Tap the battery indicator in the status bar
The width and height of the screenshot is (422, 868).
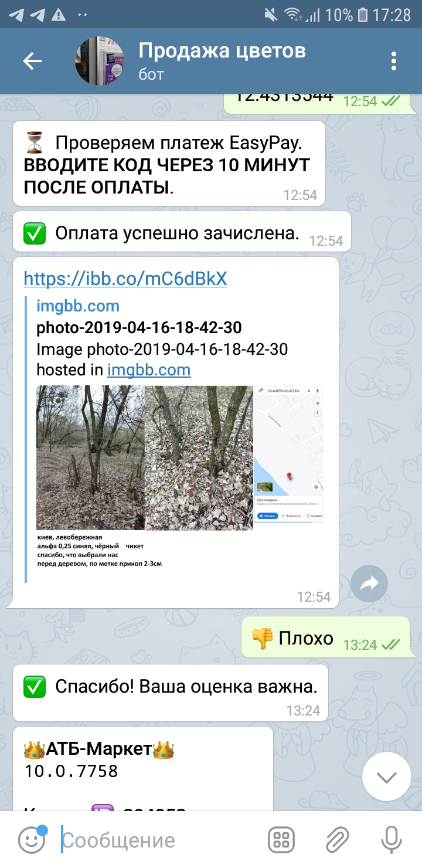363,15
